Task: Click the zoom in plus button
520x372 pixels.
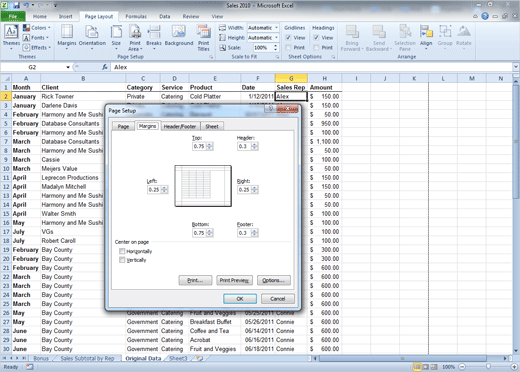Action: (x=513, y=367)
